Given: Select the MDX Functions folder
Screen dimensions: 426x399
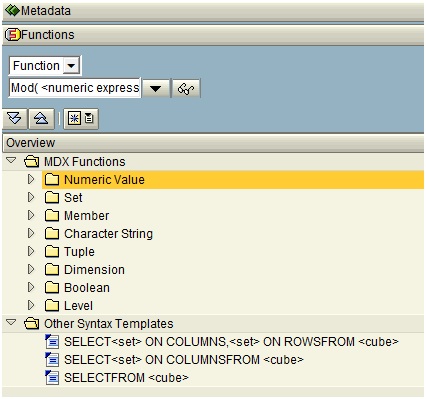Looking at the screenshot, I should tap(85, 162).
